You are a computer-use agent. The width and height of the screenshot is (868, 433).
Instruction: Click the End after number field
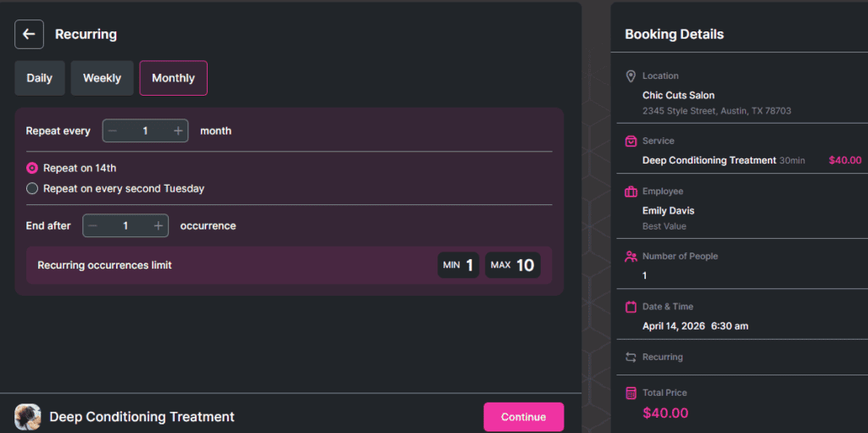pyautogui.click(x=125, y=226)
